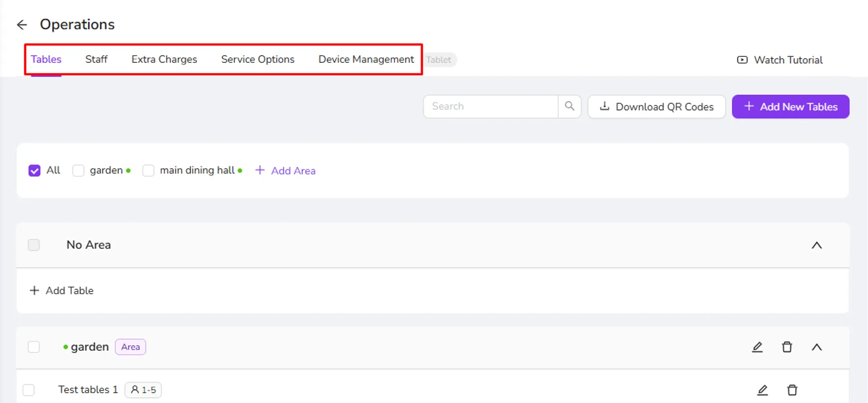Screen dimensions: 868x403
Task: Click Add New Tables button
Action: coord(791,107)
